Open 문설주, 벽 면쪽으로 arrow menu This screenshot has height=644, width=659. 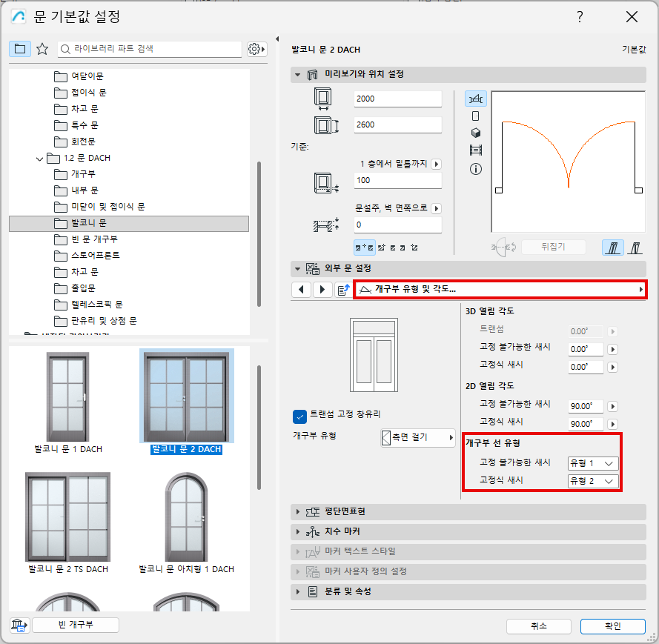tap(437, 208)
